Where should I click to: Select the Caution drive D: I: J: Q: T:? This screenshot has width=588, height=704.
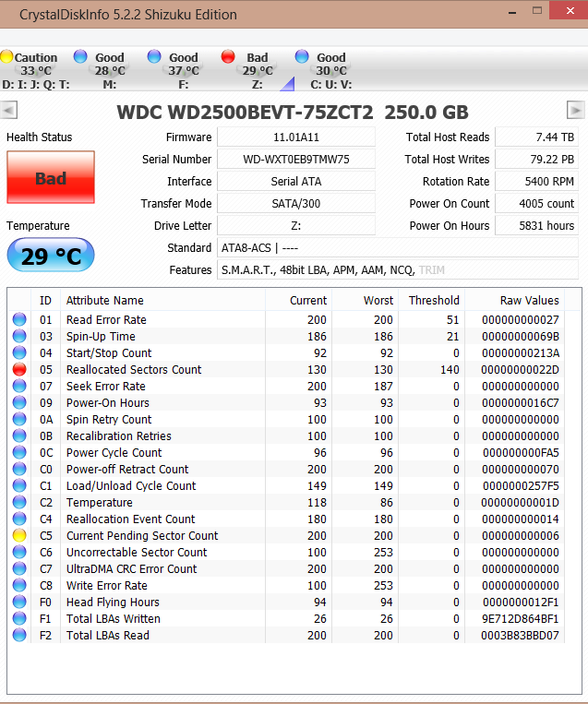(x=35, y=70)
